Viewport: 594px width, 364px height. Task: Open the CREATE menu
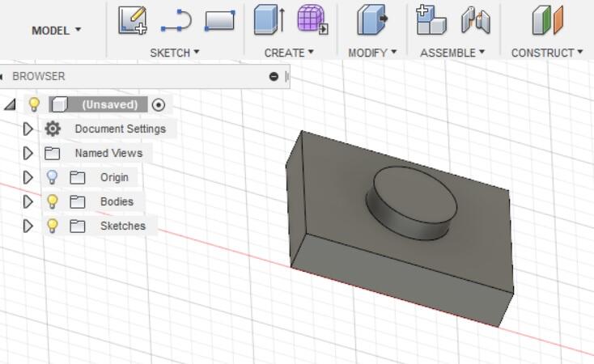289,53
